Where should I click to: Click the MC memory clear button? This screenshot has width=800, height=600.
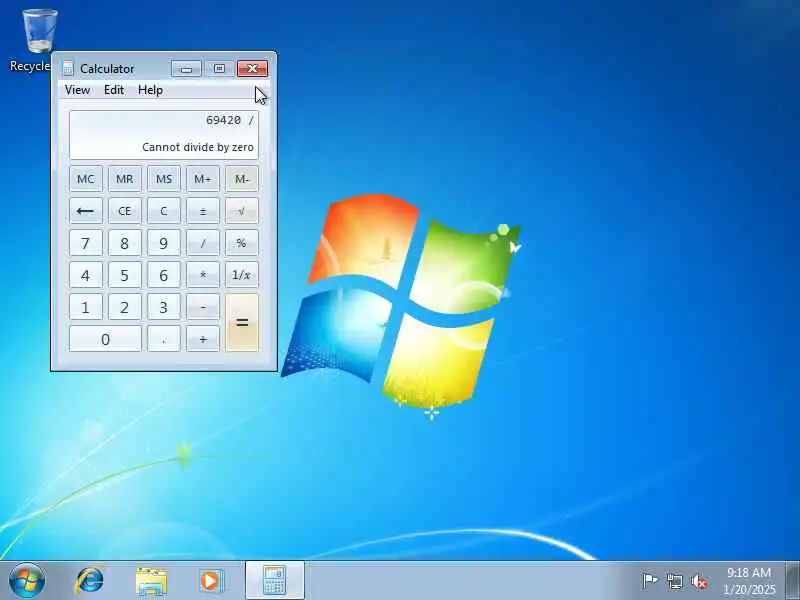[x=86, y=179]
